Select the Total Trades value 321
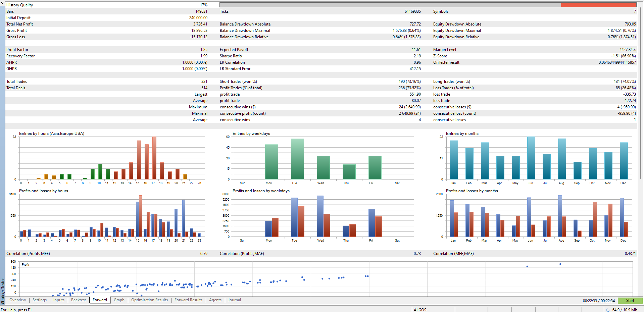The width and height of the screenshot is (644, 312). click(x=204, y=82)
